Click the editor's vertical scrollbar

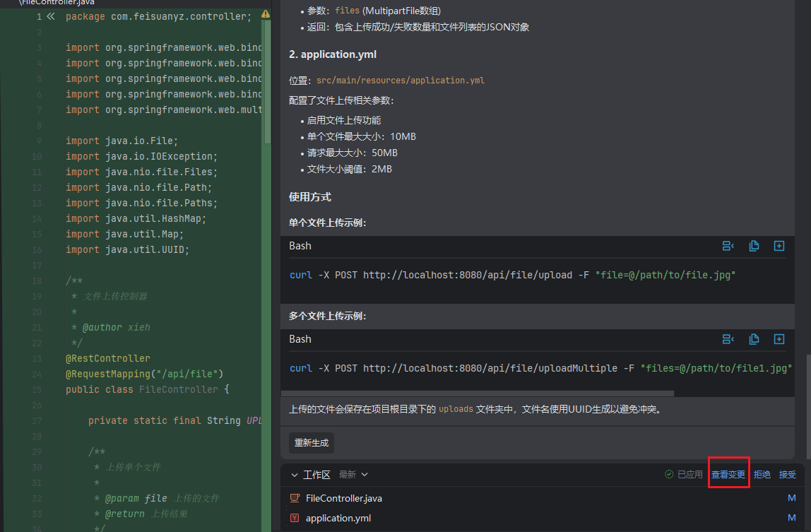[267, 85]
